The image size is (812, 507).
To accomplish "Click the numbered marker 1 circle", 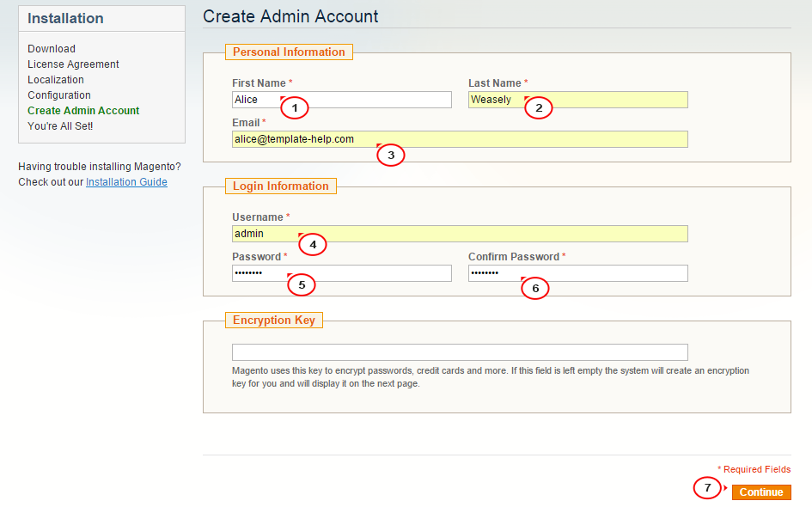I will (295, 107).
